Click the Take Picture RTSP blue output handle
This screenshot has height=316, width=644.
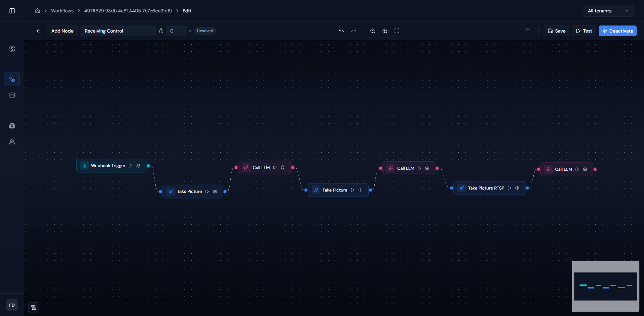pos(527,188)
